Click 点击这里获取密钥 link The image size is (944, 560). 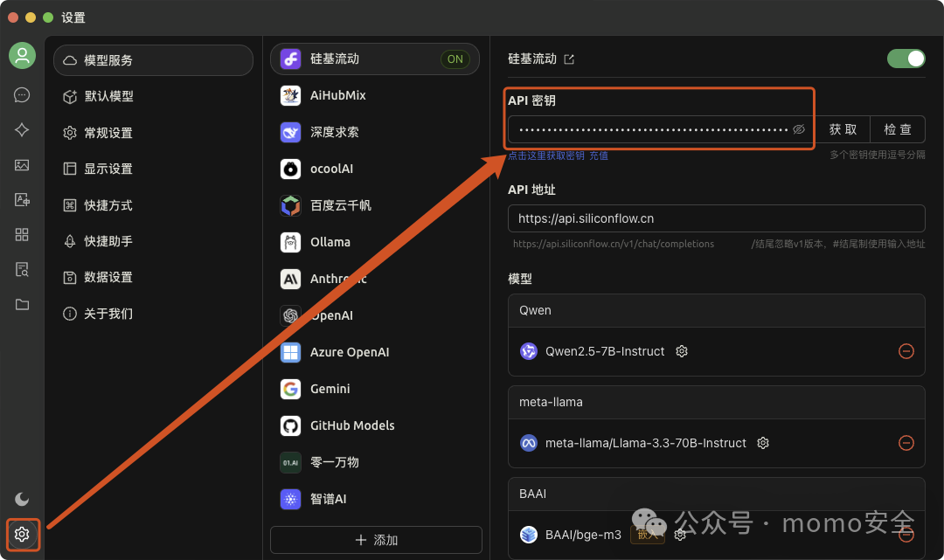(546, 156)
